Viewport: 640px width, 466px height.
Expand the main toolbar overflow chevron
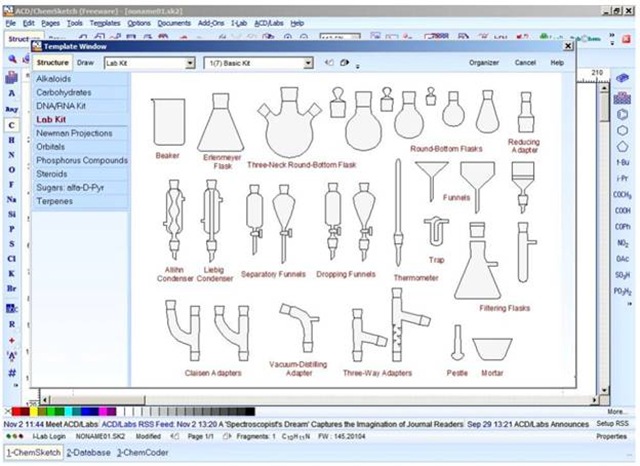611,38
